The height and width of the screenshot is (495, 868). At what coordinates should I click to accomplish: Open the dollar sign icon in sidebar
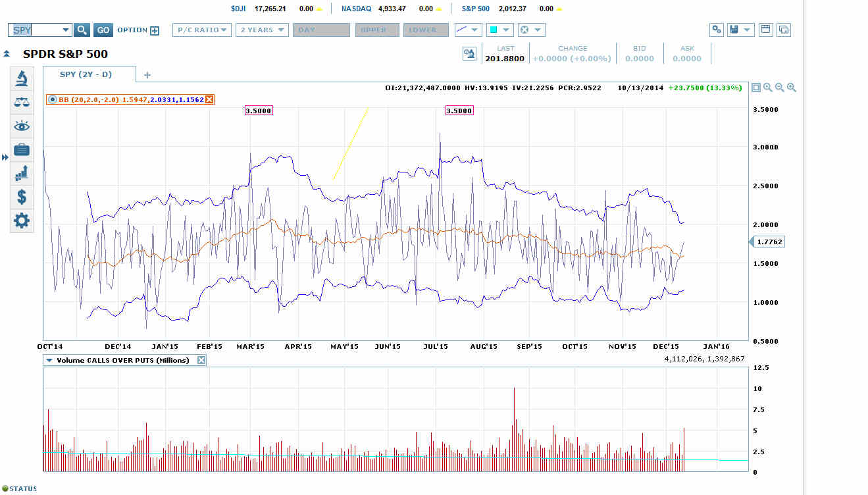[x=22, y=197]
